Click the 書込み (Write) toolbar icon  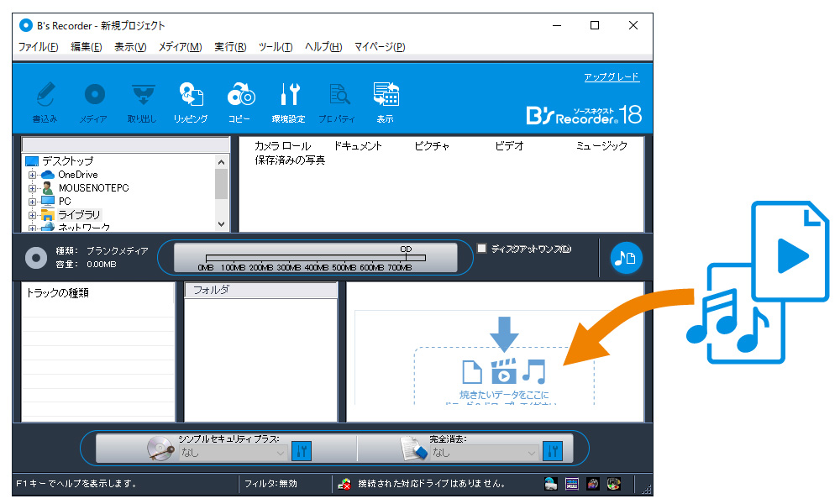coord(45,95)
